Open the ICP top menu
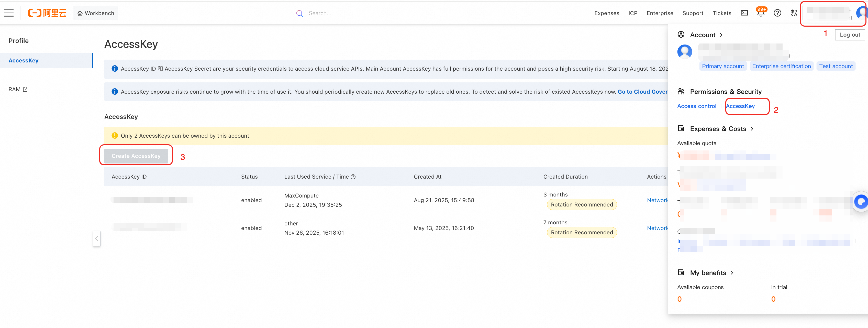 pos(633,13)
